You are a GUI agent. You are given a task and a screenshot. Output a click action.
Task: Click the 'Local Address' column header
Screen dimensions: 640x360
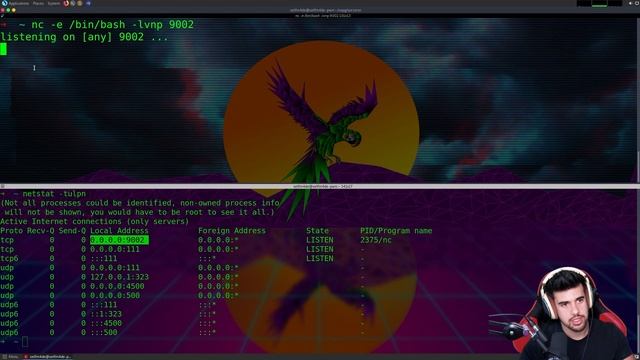tap(119, 231)
